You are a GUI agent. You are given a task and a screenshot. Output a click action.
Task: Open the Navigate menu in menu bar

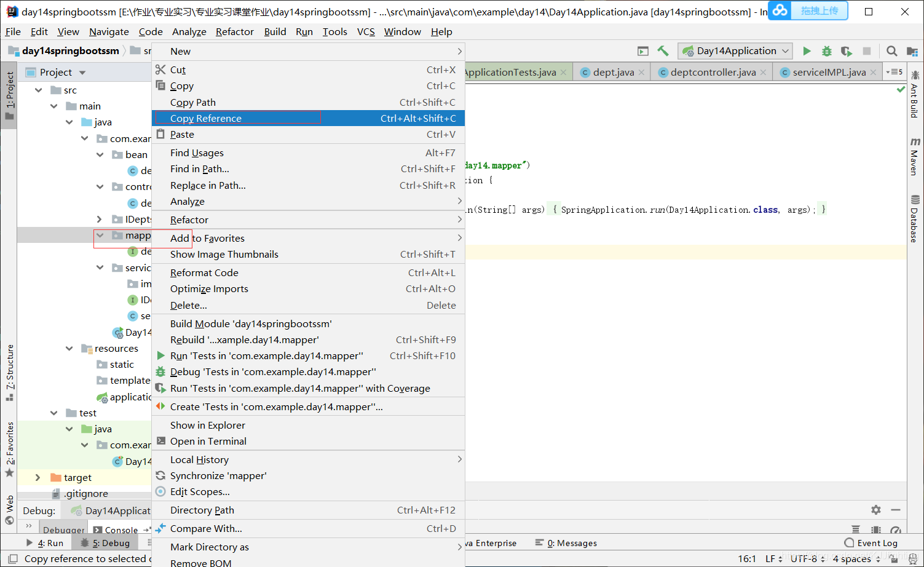(109, 31)
